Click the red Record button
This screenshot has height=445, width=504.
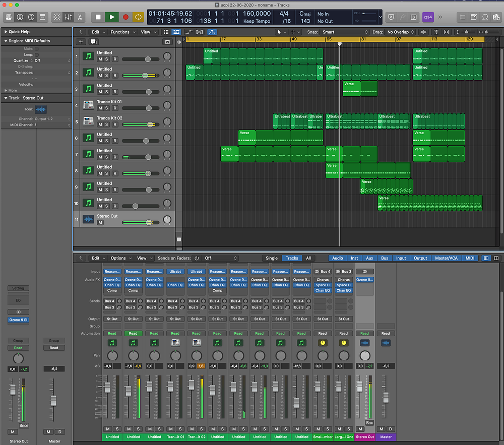tap(125, 17)
